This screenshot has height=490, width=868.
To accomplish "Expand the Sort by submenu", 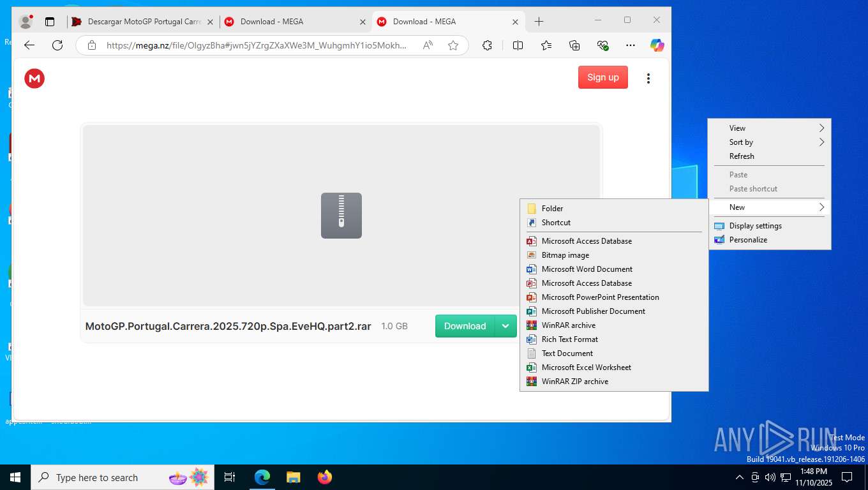I will (x=769, y=142).
